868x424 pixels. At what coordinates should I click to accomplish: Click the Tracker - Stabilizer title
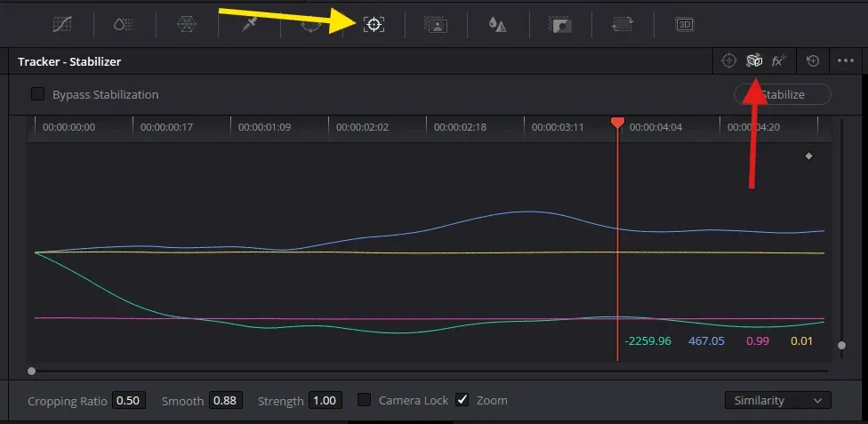click(x=69, y=61)
